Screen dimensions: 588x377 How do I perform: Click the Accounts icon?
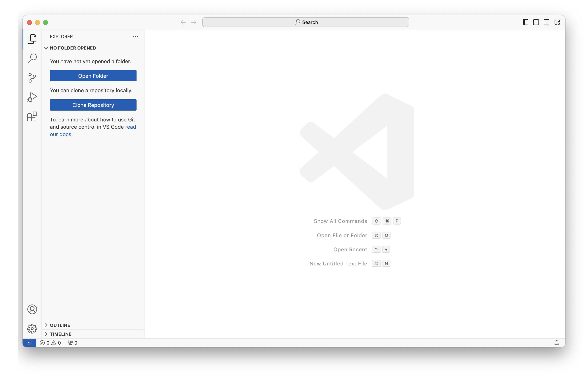32,309
